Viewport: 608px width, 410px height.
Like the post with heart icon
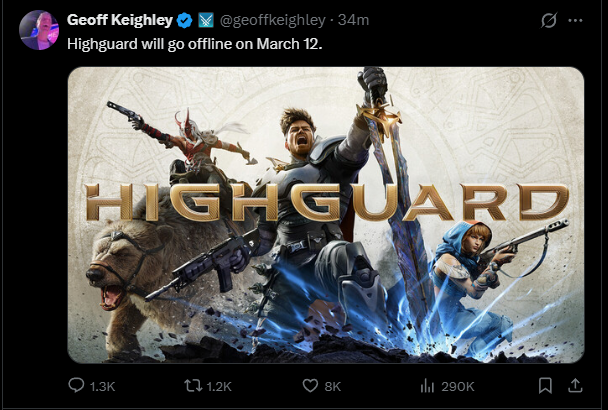[x=310, y=386]
